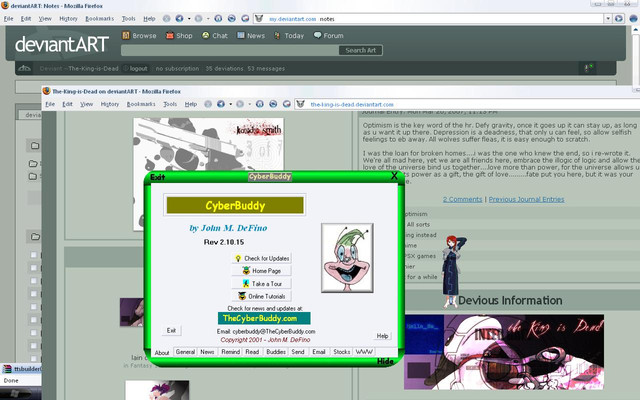Click the Take a Tour icon in CyberBuddy
Image resolution: width=640 pixels, height=400 pixels.
pos(246,283)
